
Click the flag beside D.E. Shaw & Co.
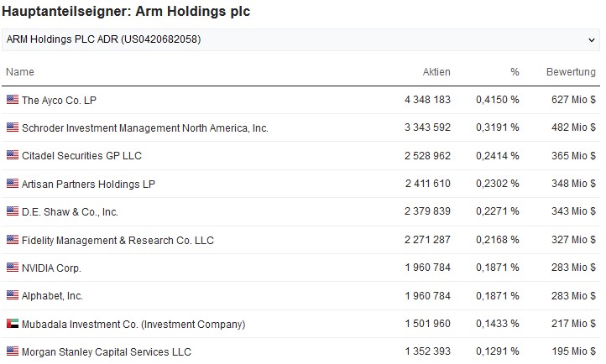tap(12, 211)
